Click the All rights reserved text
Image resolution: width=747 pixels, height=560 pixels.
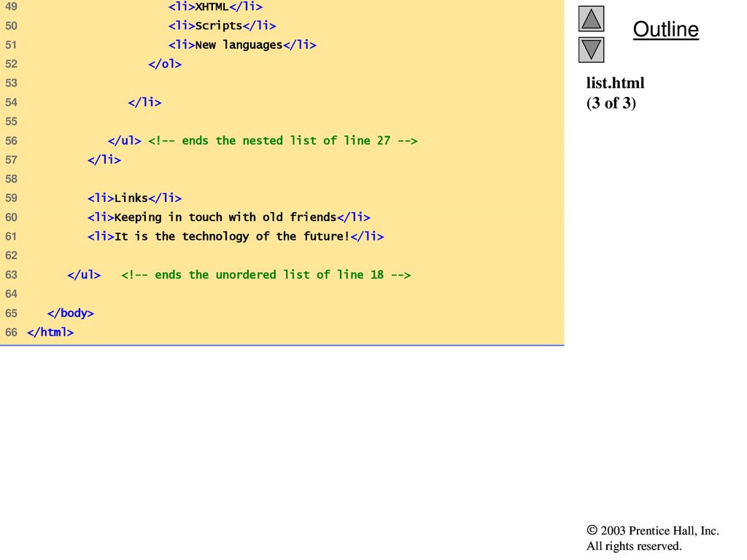pos(634,545)
